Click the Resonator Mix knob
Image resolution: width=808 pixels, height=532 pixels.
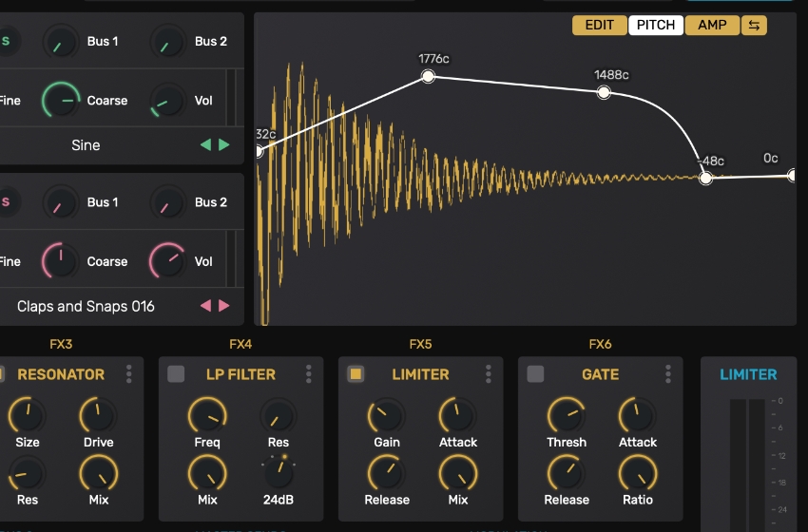99,473
